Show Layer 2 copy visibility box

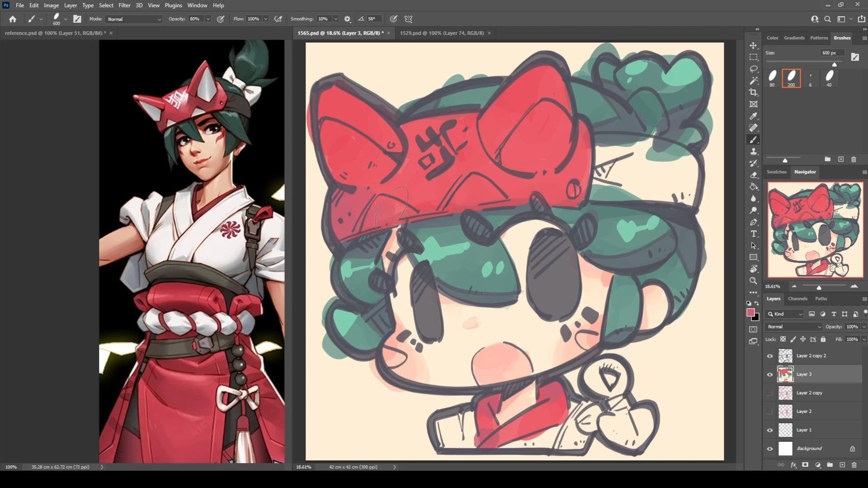[x=770, y=393]
